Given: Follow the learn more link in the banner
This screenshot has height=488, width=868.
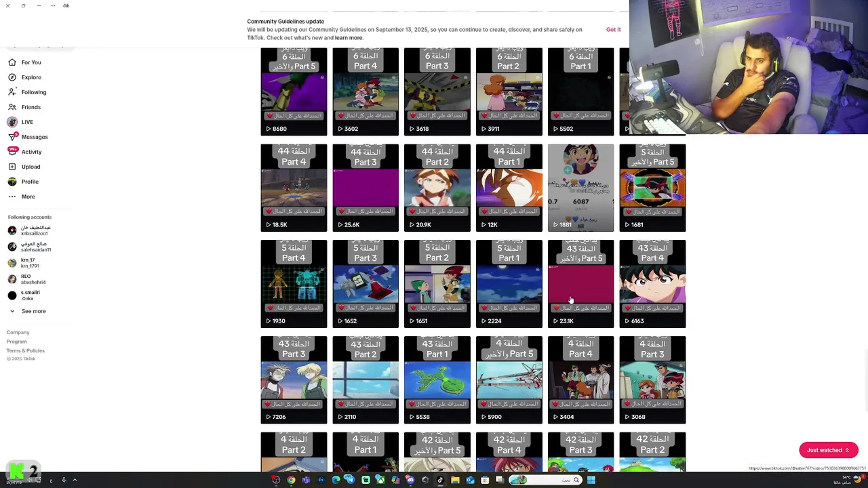Looking at the screenshot, I should click(x=349, y=38).
